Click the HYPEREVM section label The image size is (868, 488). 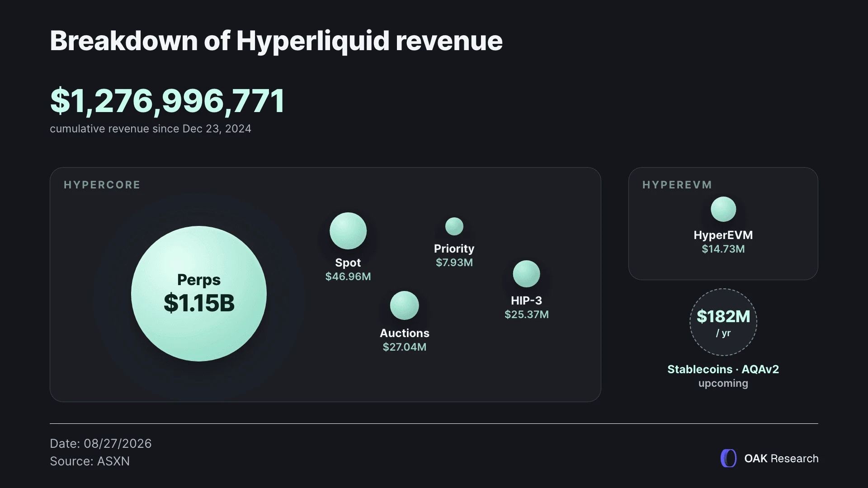[677, 185]
